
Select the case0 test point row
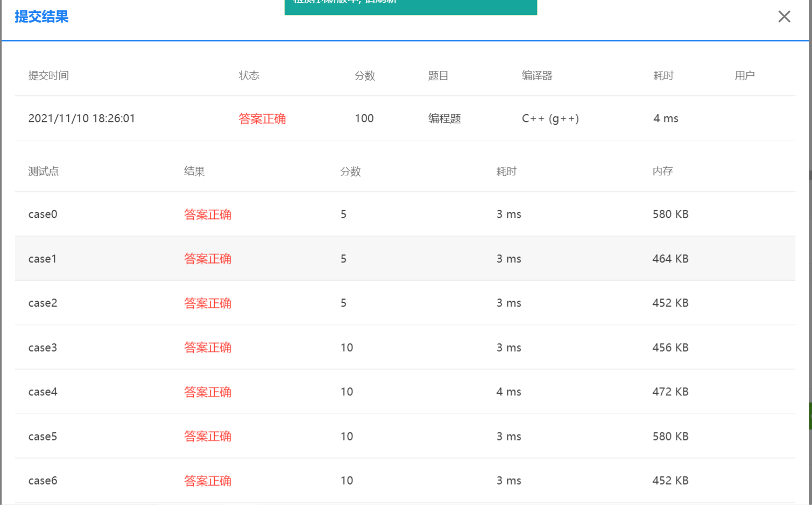point(43,214)
